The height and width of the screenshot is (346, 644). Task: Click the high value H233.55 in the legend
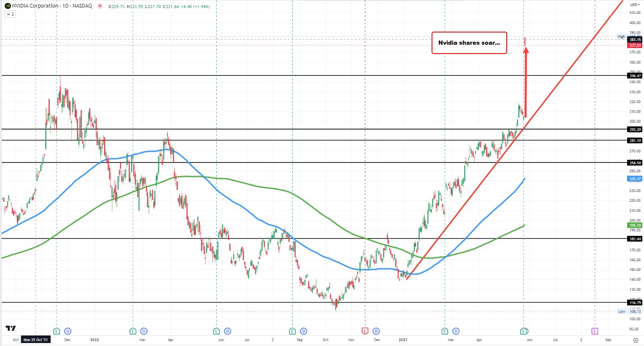pos(135,7)
